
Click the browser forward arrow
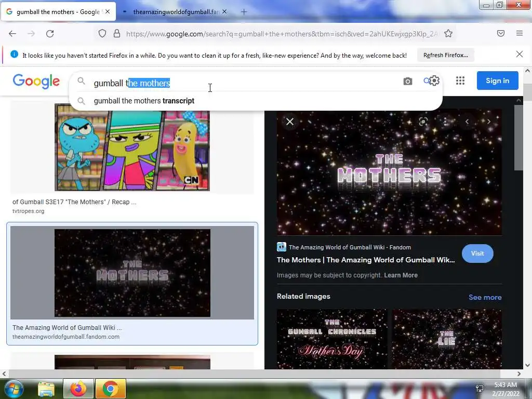(31, 34)
